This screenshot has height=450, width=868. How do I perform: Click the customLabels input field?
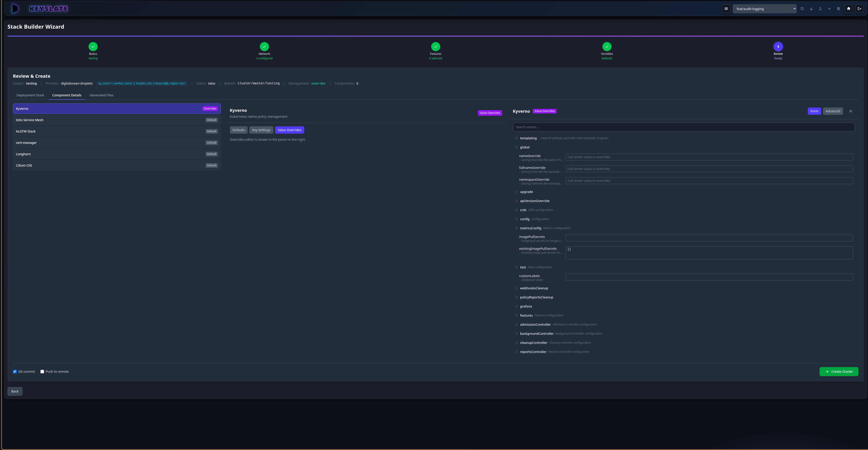(709, 277)
